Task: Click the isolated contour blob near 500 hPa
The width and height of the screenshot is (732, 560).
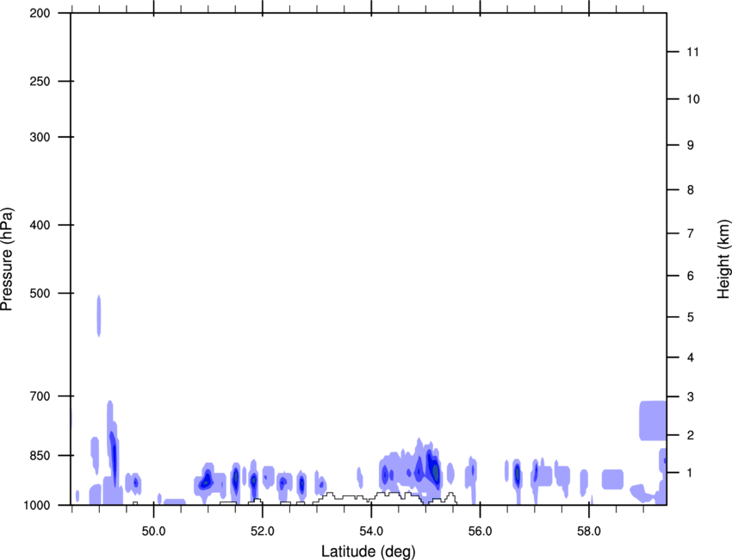Action: [99, 315]
